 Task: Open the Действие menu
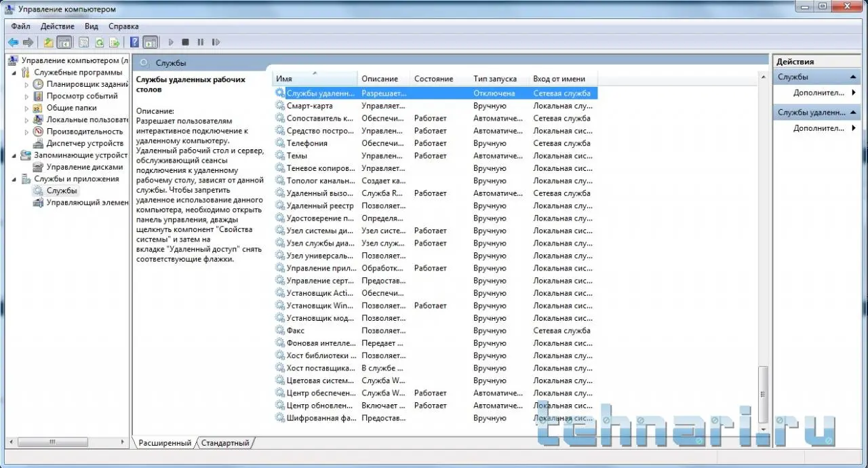pos(58,26)
